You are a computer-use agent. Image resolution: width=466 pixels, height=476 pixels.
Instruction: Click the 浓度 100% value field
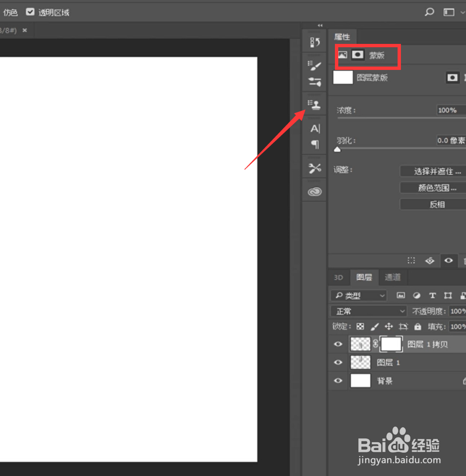pos(451,110)
